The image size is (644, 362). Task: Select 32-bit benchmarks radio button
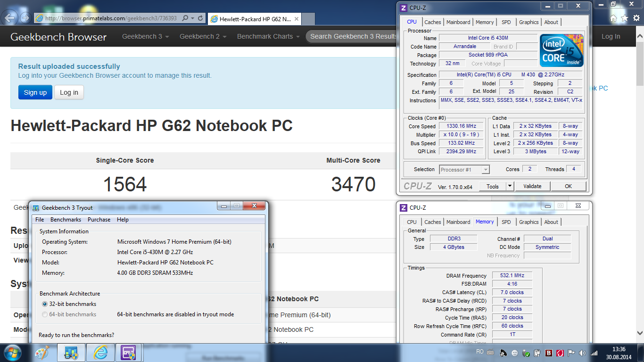(45, 304)
